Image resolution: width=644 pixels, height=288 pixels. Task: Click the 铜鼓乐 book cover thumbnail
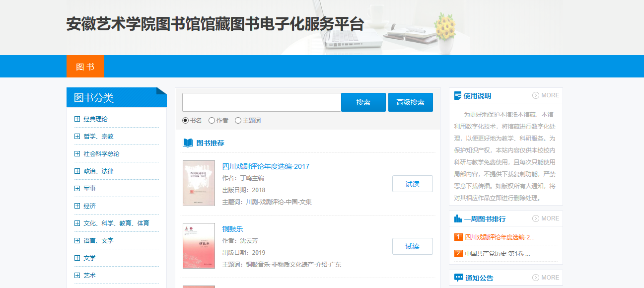point(199,246)
